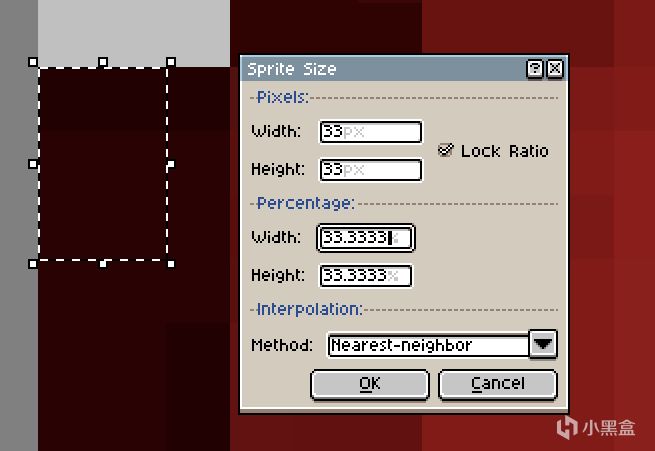The image size is (655, 451).
Task: Click the bottom-left selection handle
Action: (x=33, y=264)
